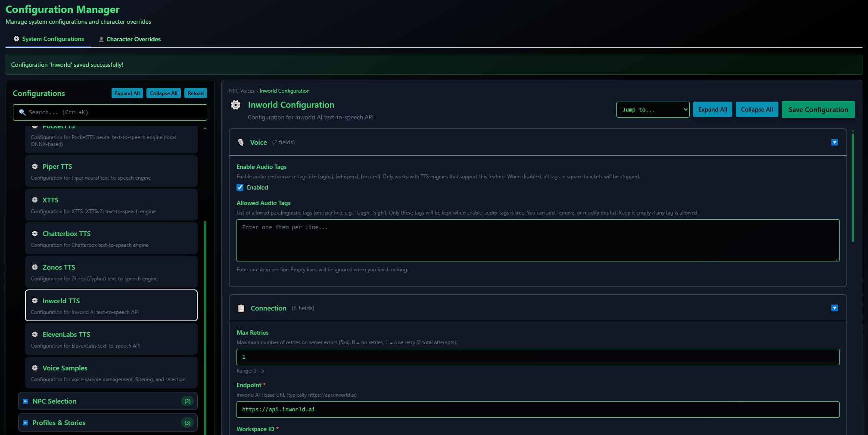This screenshot has width=868, height=435.
Task: Select the System Configurations tab
Action: pyautogui.click(x=49, y=39)
